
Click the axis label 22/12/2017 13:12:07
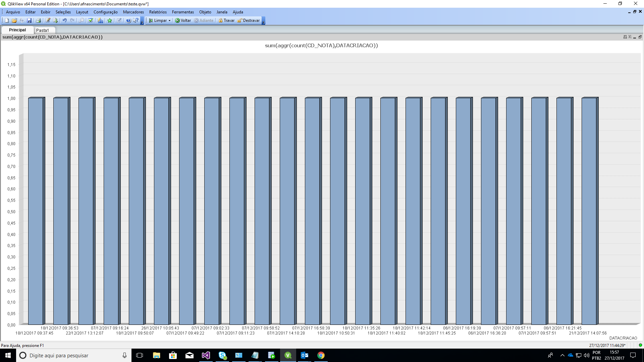click(x=85, y=333)
